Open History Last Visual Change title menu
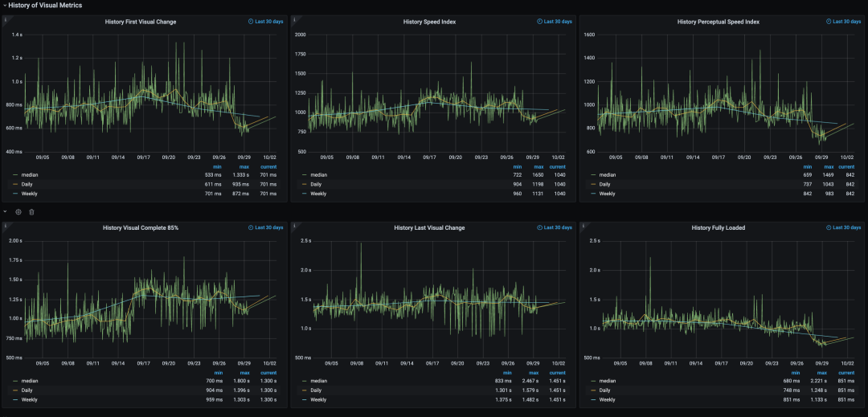This screenshot has height=417, width=868. (429, 228)
